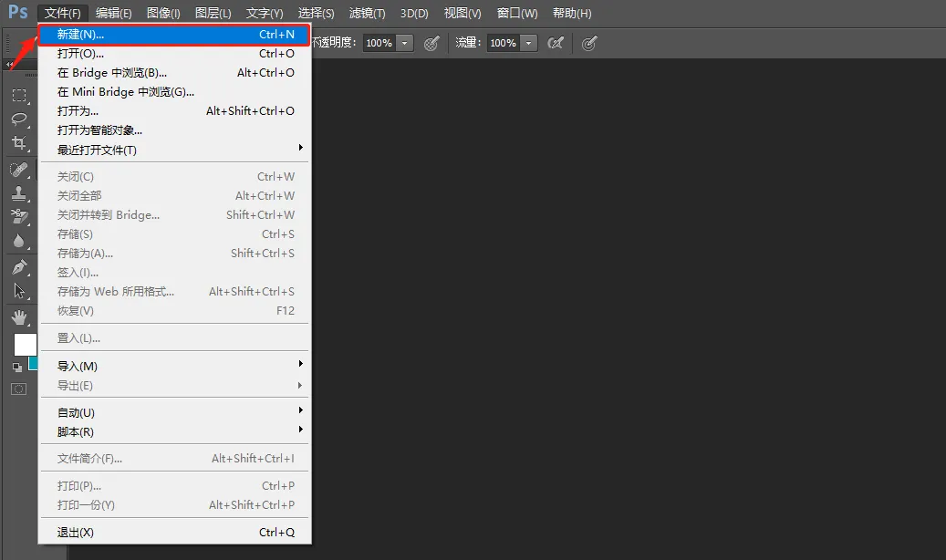Open the 滤镜(T) menu
946x560 pixels.
(367, 14)
